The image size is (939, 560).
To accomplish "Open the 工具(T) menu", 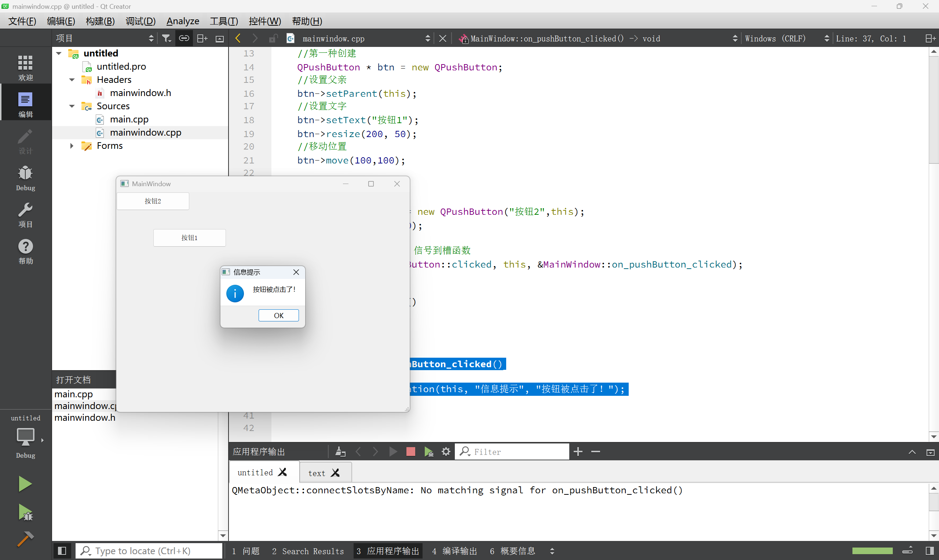I will pyautogui.click(x=224, y=21).
